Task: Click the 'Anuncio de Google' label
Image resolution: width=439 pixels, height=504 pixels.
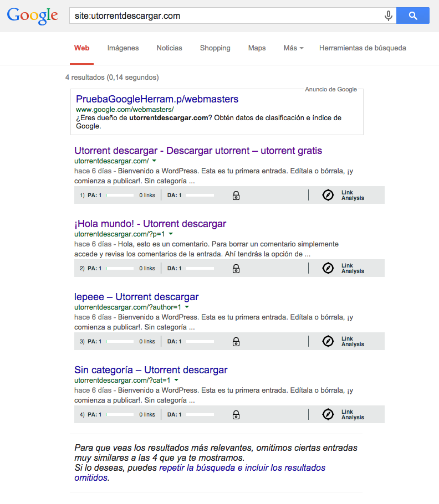Action: pos(331,89)
